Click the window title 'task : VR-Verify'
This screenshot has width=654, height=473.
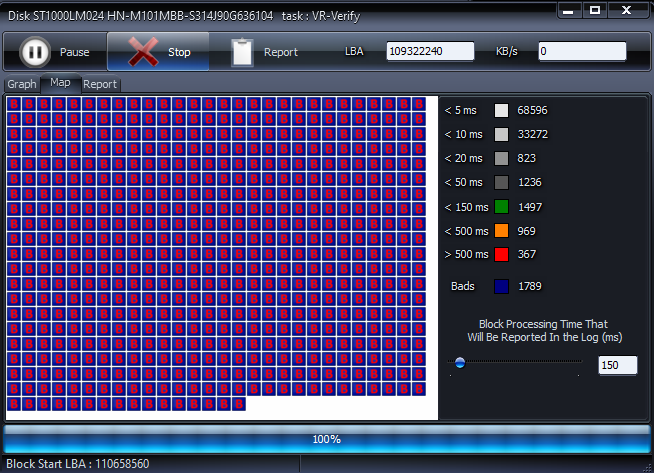tap(321, 16)
